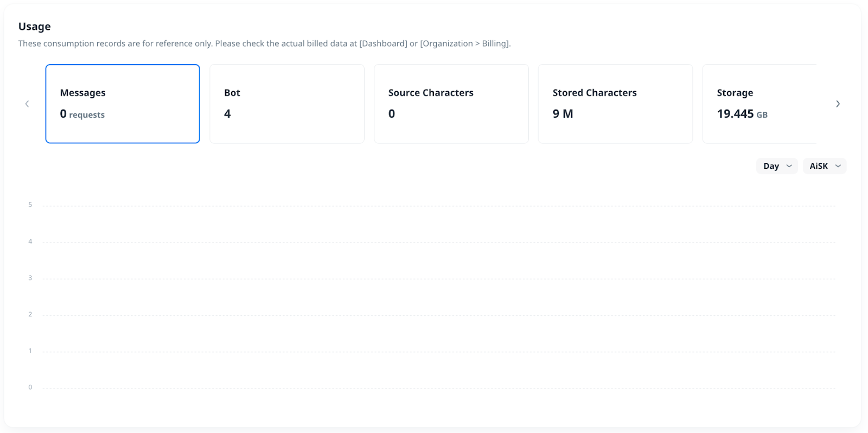Open the AiSK selector dropdown
Viewport: 868px width, 433px height.
(824, 166)
